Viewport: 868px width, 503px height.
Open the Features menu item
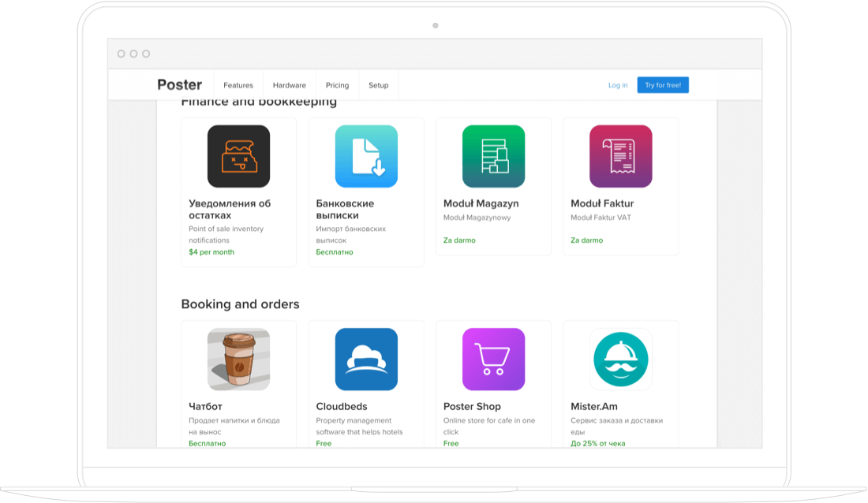point(238,85)
